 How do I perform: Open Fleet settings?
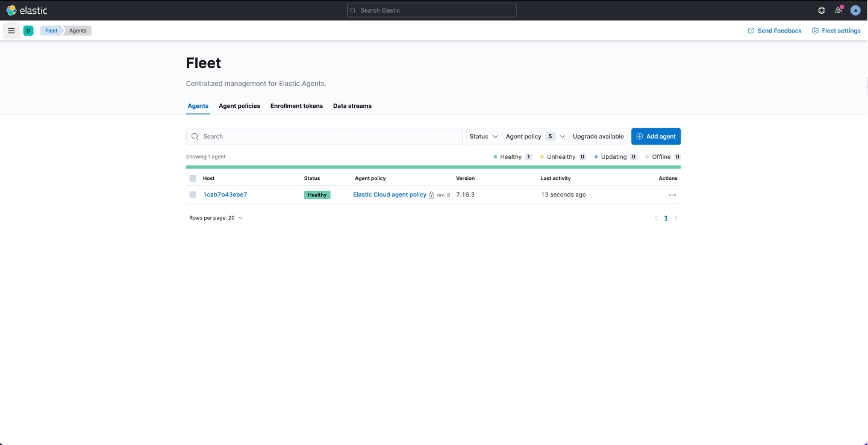pyautogui.click(x=836, y=31)
